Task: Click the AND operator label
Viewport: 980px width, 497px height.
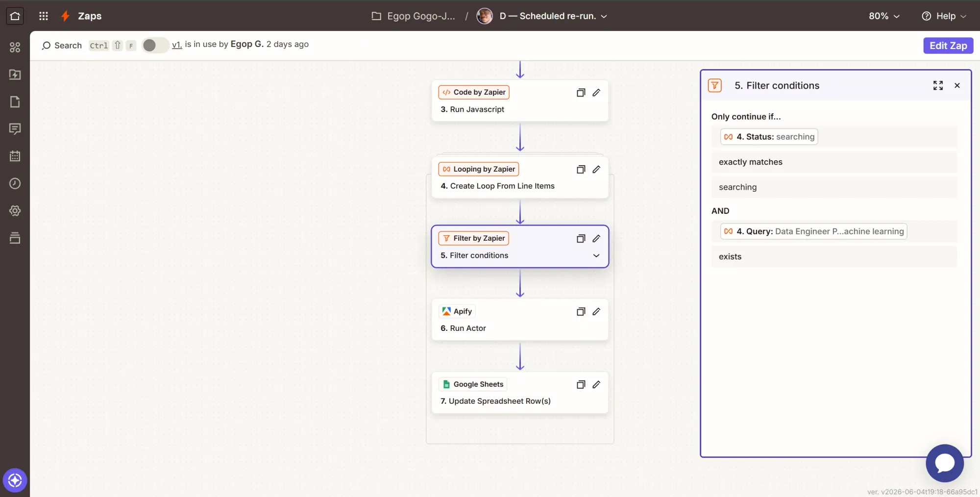Action: tap(720, 211)
